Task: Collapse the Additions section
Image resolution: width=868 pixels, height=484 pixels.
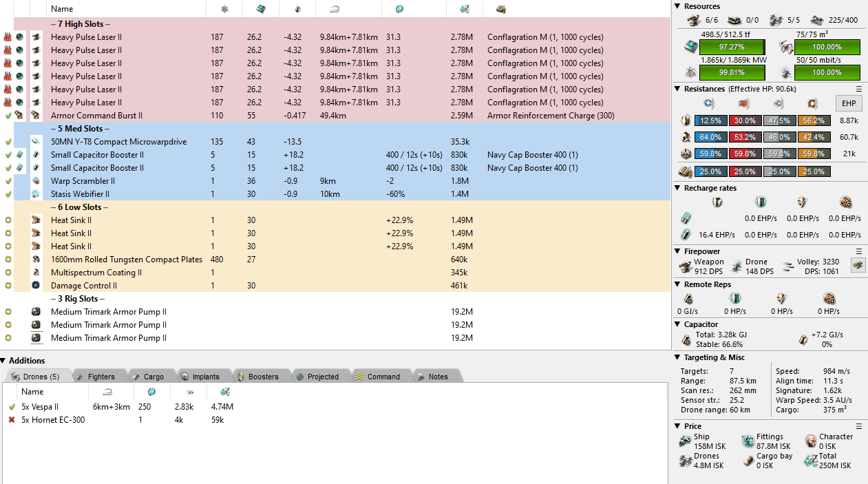Action: [4, 361]
